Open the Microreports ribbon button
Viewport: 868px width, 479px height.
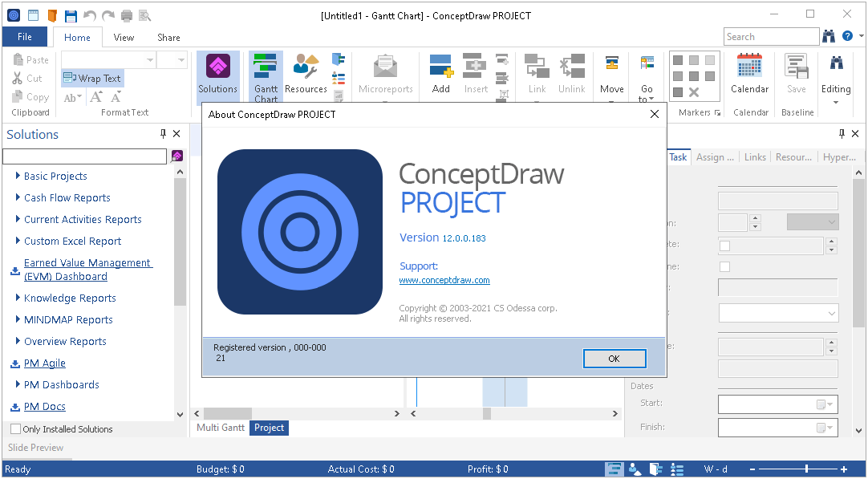386,75
